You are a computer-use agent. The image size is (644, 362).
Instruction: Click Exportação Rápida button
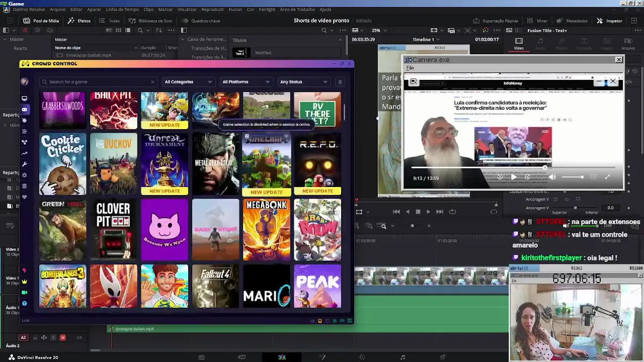495,21
